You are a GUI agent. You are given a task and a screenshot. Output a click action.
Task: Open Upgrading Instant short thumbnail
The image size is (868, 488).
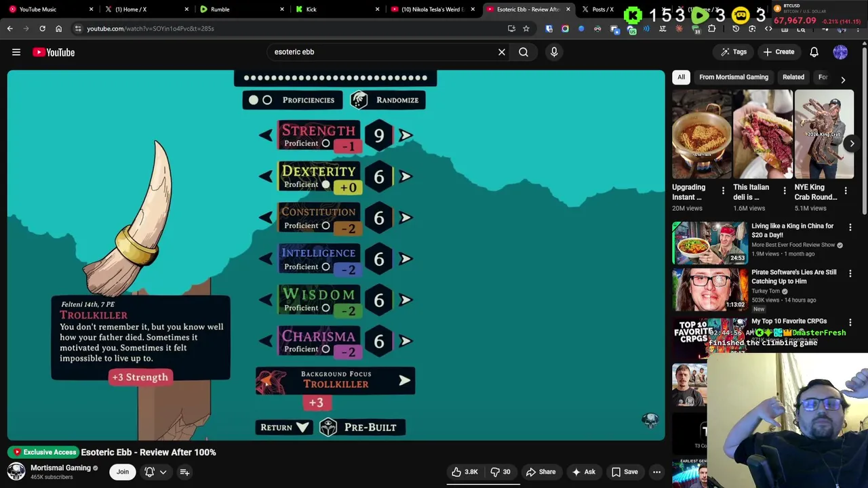[702, 134]
